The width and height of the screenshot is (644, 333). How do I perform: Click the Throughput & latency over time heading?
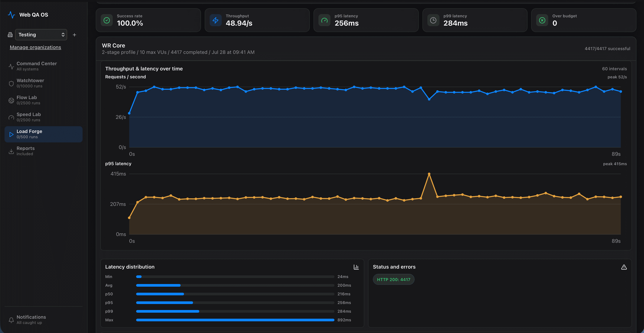(x=144, y=69)
